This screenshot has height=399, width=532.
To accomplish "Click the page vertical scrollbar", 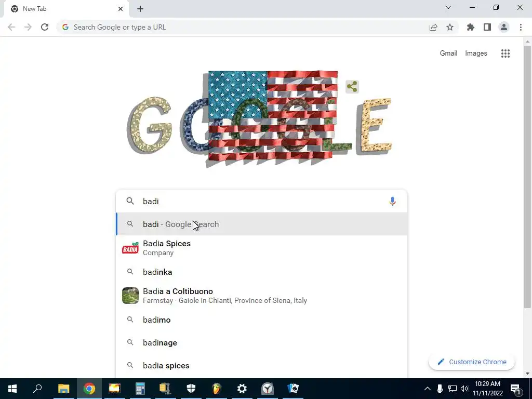I will 527,177.
